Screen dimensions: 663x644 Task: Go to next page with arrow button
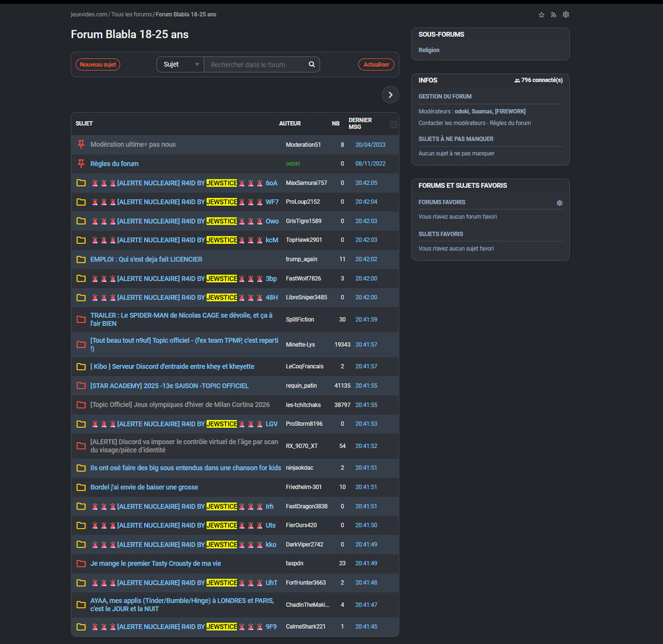tap(390, 94)
